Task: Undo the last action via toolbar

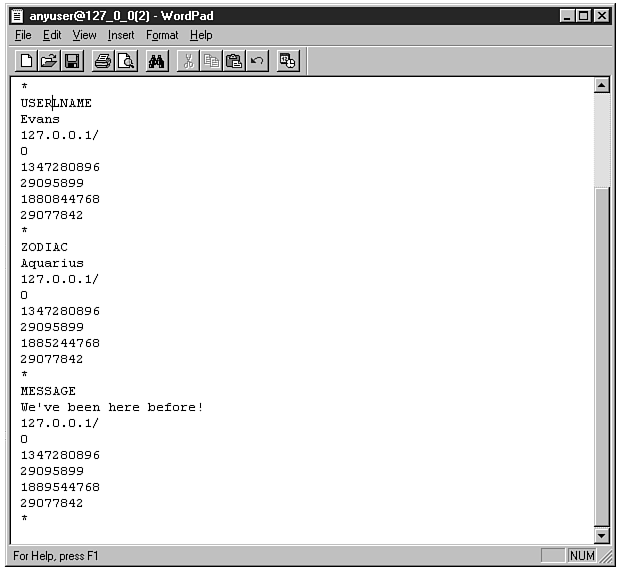Action: click(x=257, y=62)
